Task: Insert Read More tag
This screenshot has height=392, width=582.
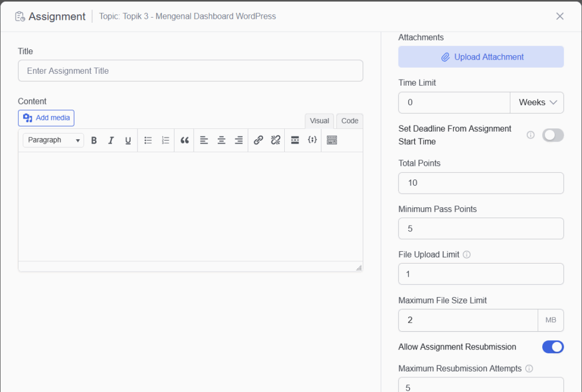Action: pos(295,140)
